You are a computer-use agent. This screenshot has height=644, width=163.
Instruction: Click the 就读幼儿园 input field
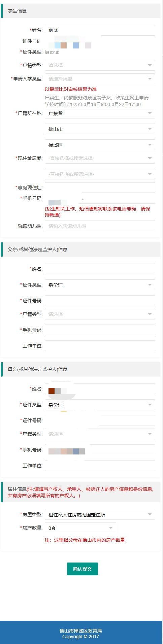tap(100, 226)
